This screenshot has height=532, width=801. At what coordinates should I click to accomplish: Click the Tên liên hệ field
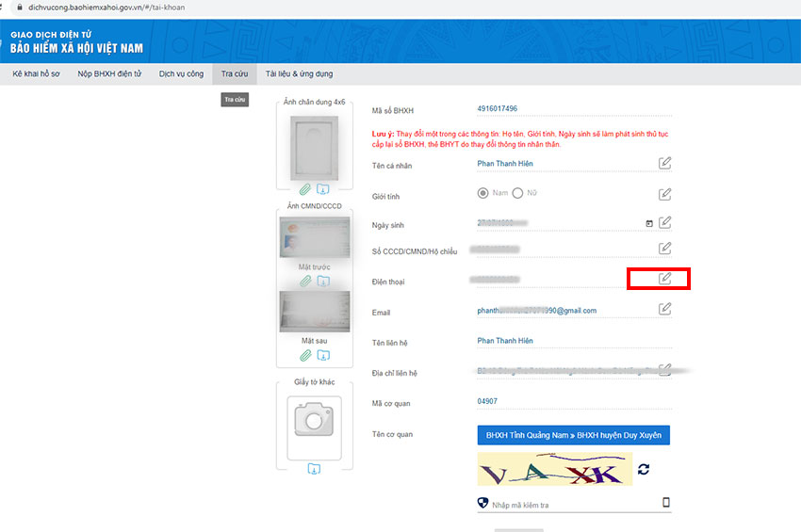(x=574, y=341)
